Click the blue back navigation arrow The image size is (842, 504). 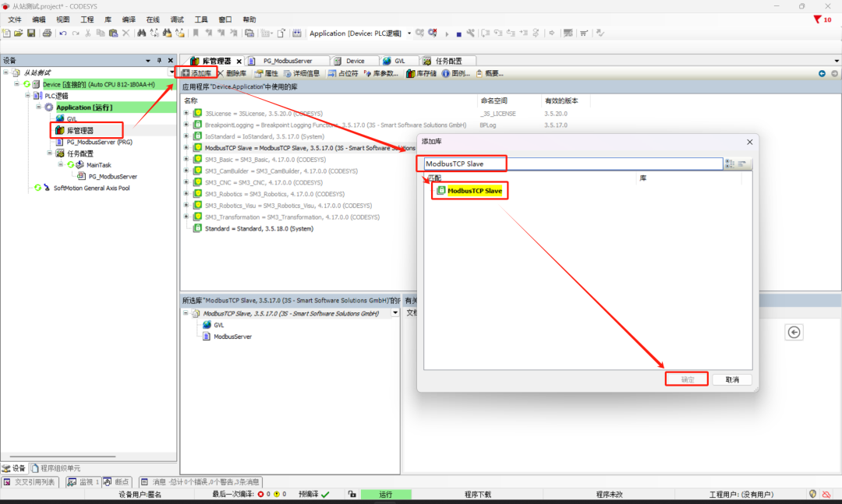(823, 73)
